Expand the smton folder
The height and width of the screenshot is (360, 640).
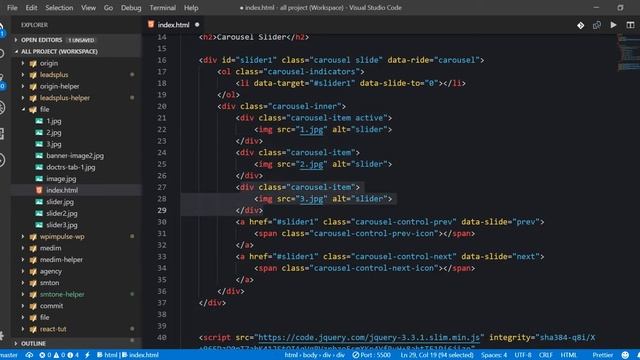click(x=49, y=283)
